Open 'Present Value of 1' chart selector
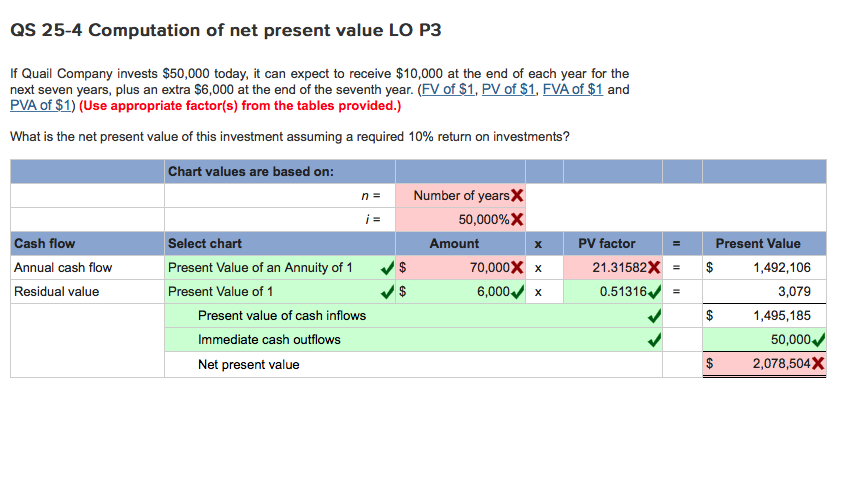Screen dimensions: 860x480 pos(280,291)
